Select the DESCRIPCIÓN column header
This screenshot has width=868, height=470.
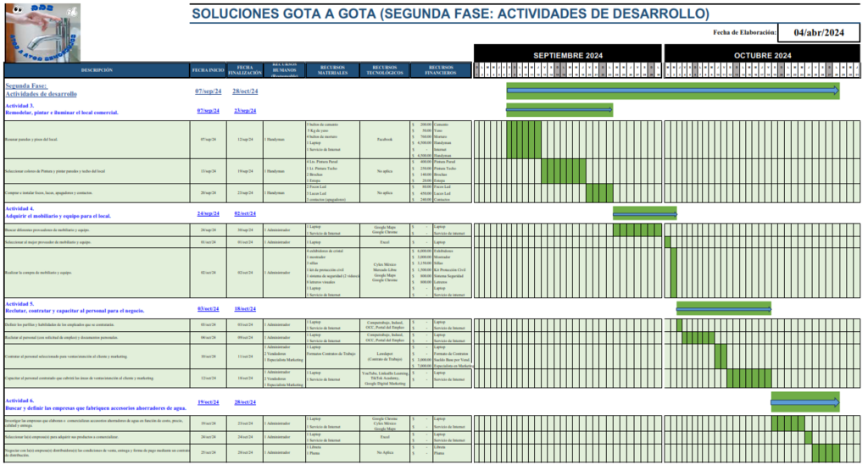pyautogui.click(x=96, y=70)
